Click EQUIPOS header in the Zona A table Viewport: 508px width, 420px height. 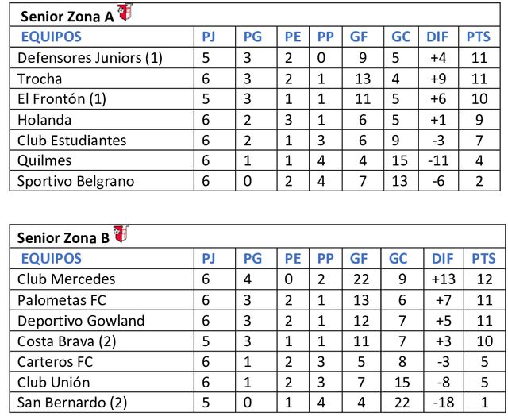point(51,37)
